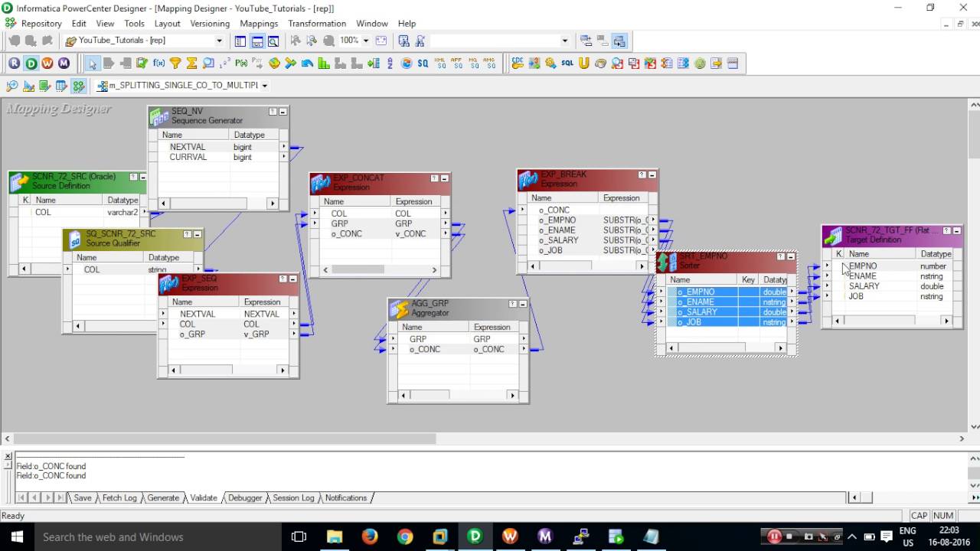This screenshot has height=551, width=980.
Task: Select the pointer arrow tool
Action: pos(92,64)
